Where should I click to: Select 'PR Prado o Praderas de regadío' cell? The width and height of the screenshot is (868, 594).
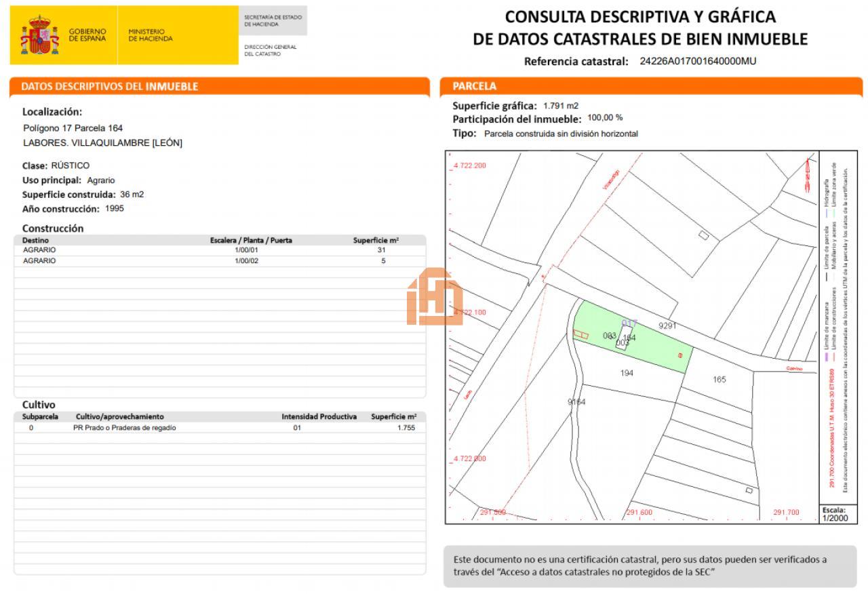pos(125,428)
